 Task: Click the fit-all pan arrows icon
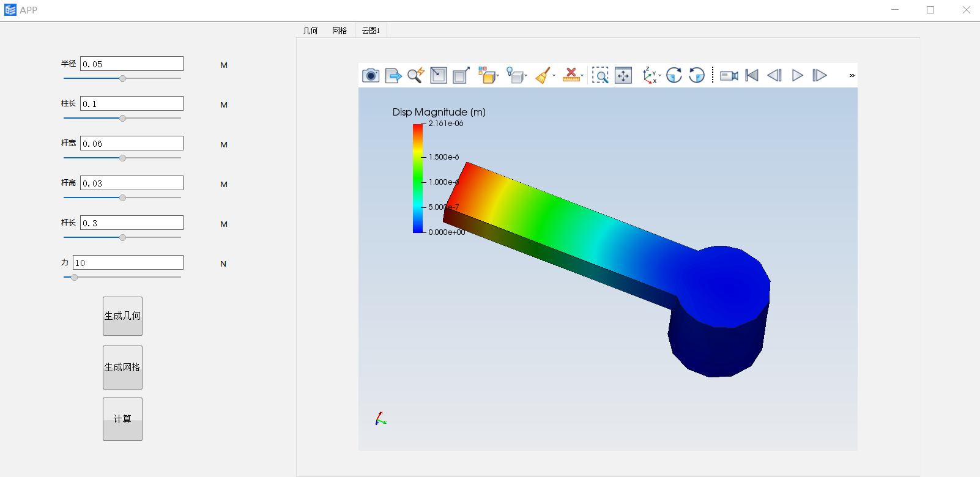pyautogui.click(x=623, y=75)
